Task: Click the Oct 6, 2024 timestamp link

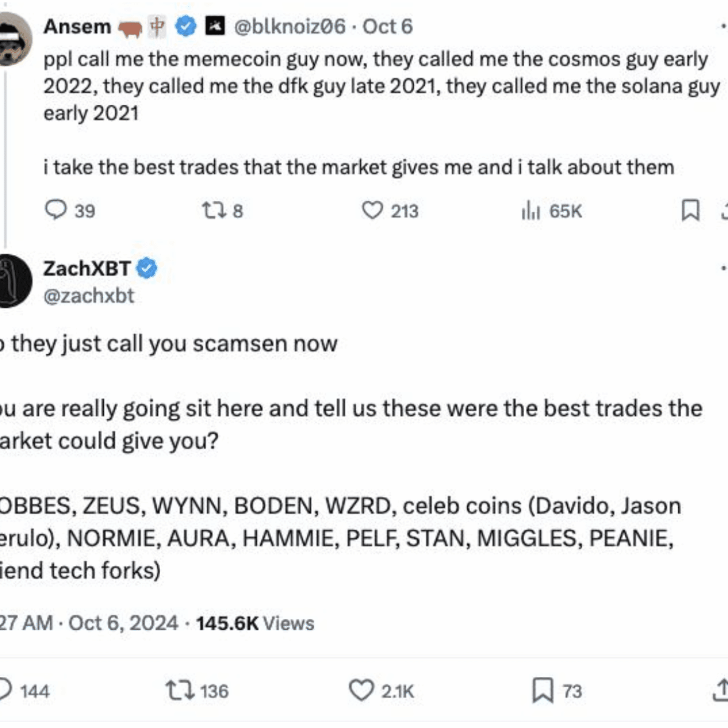Action: (123, 623)
